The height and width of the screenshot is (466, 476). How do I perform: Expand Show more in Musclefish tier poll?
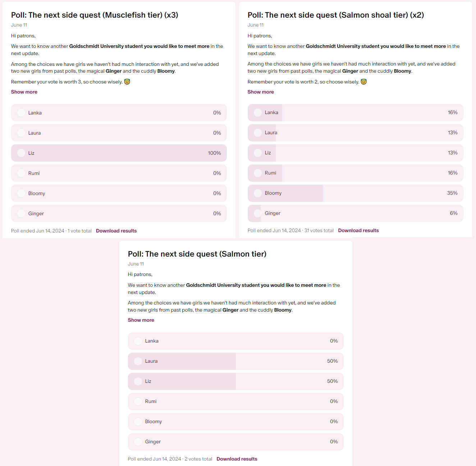pyautogui.click(x=24, y=92)
